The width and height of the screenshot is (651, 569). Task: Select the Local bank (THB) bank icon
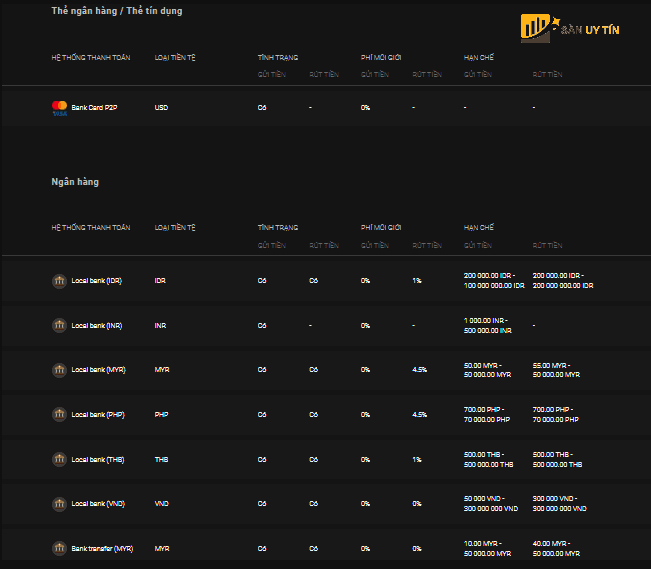point(59,459)
